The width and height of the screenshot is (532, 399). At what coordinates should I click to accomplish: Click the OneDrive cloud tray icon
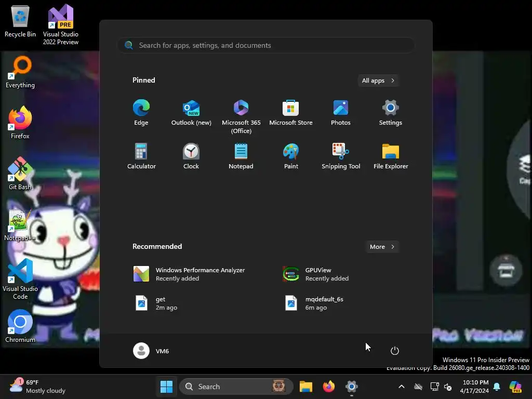(418, 387)
